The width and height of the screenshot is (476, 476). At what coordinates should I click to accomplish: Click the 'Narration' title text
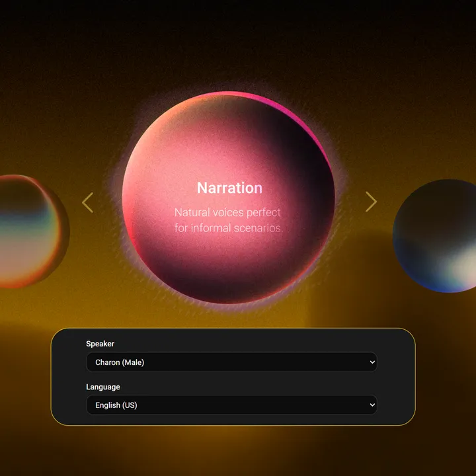pos(229,188)
